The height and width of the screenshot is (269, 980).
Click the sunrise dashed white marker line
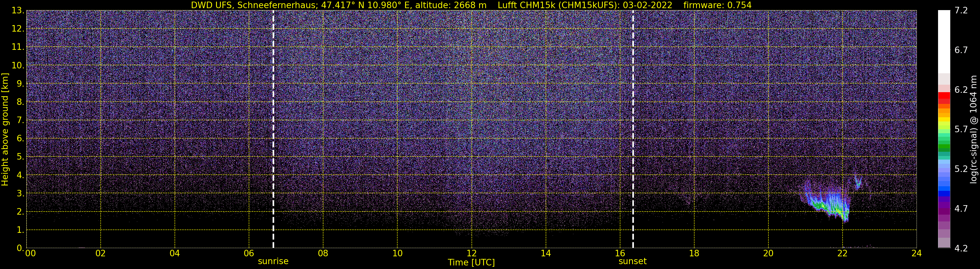[273, 130]
